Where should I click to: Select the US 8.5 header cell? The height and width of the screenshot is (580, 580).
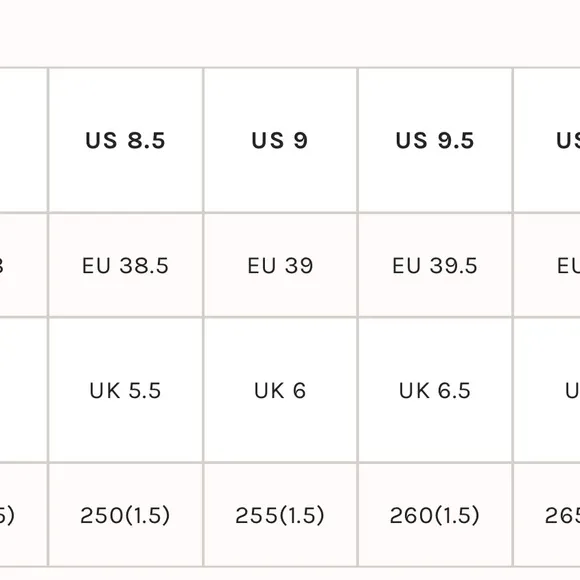coord(125,140)
